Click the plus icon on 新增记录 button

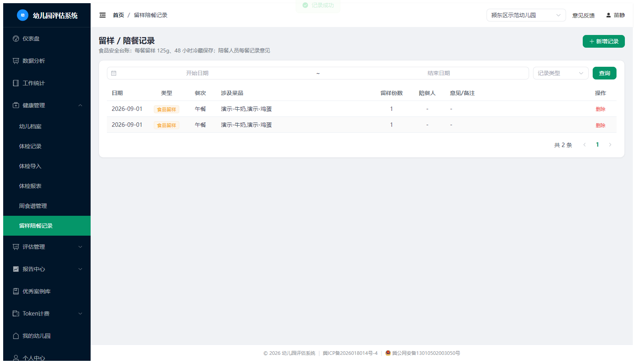tap(592, 41)
